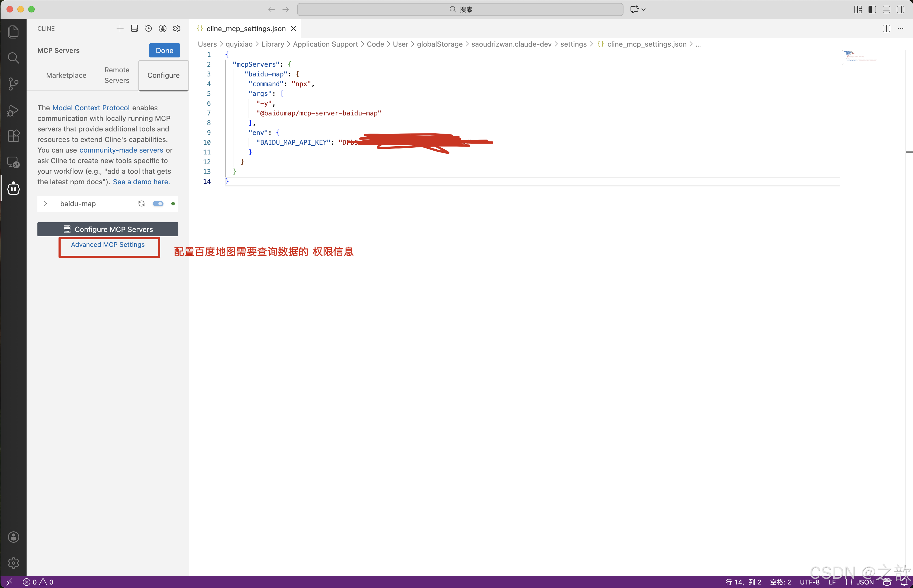Image resolution: width=913 pixels, height=588 pixels.
Task: Toggle the bottom panel layout button
Action: tap(886, 9)
